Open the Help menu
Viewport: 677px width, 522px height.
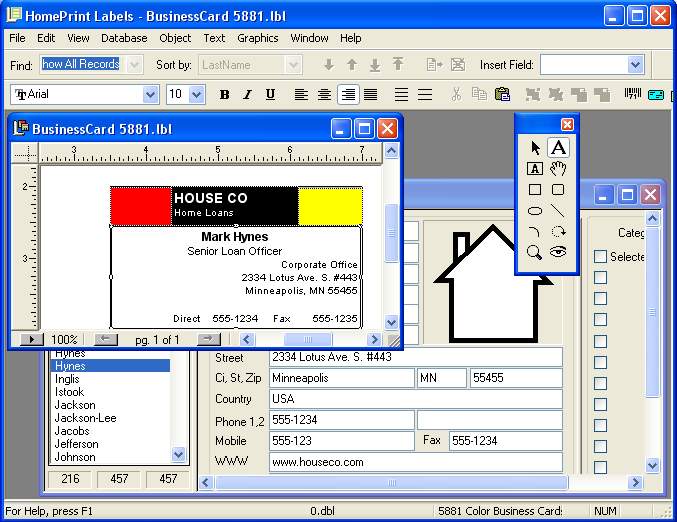pos(350,38)
